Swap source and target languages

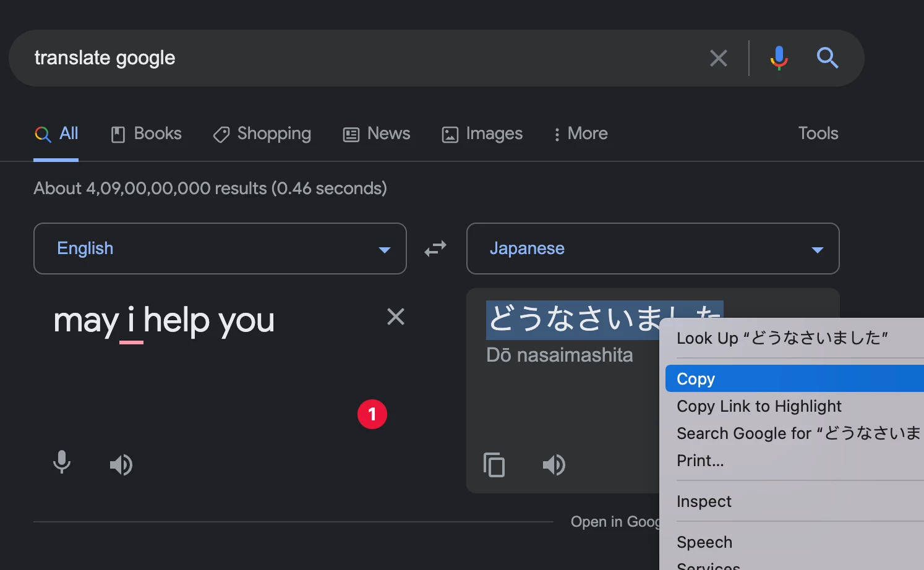tap(435, 249)
